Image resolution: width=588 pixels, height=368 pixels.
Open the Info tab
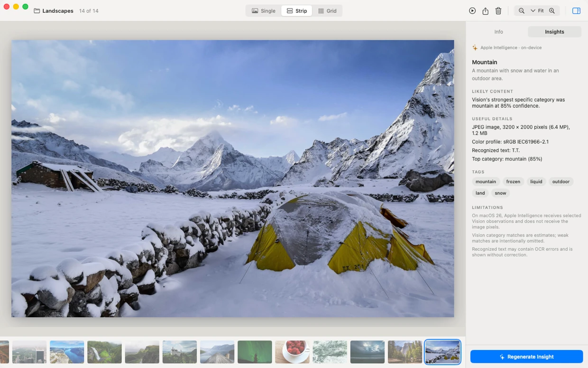coord(498,32)
